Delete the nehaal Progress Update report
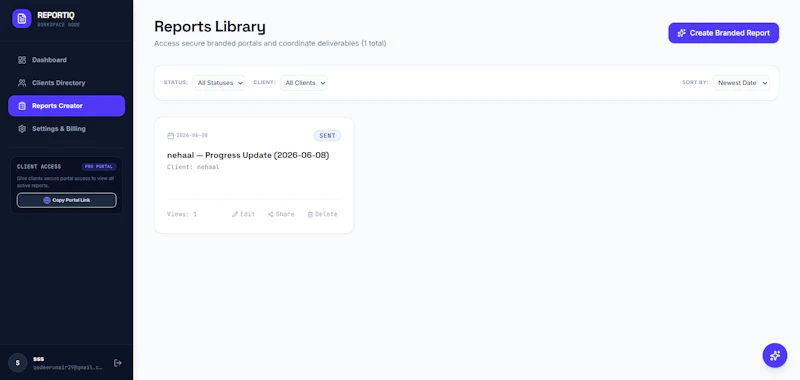 (322, 214)
